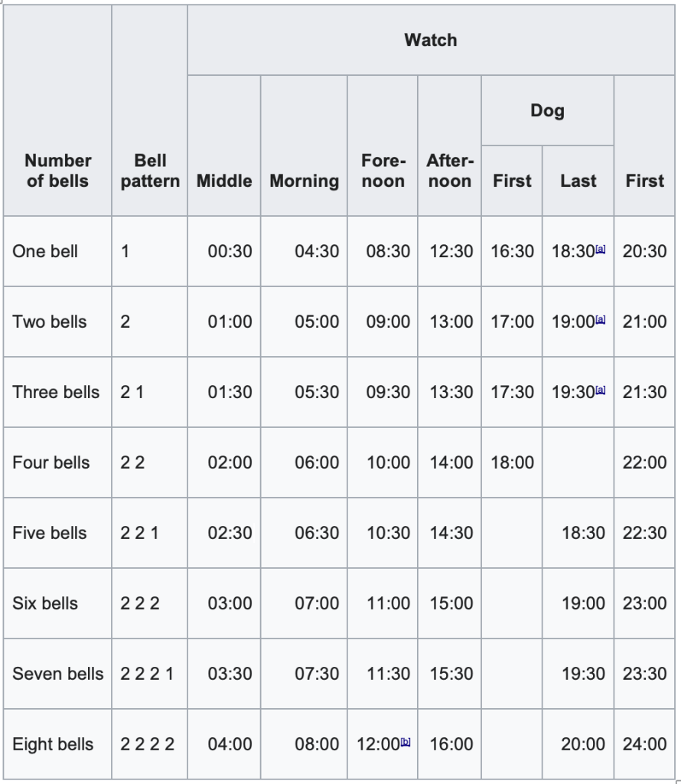This screenshot has height=784, width=681.
Task: Open footnote [a] next to 18:30
Action: click(x=601, y=250)
